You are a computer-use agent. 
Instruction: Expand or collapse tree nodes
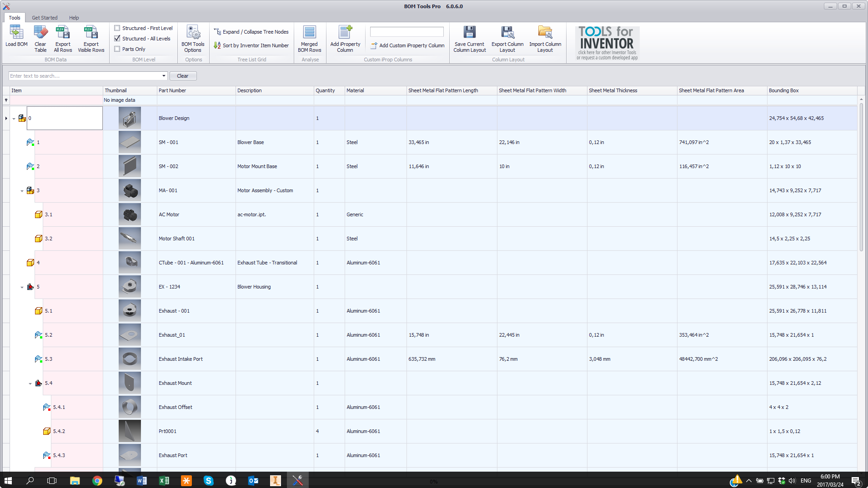(251, 32)
